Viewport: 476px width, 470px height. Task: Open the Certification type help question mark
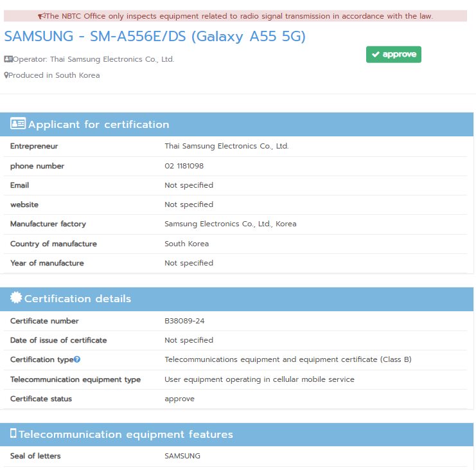click(77, 359)
